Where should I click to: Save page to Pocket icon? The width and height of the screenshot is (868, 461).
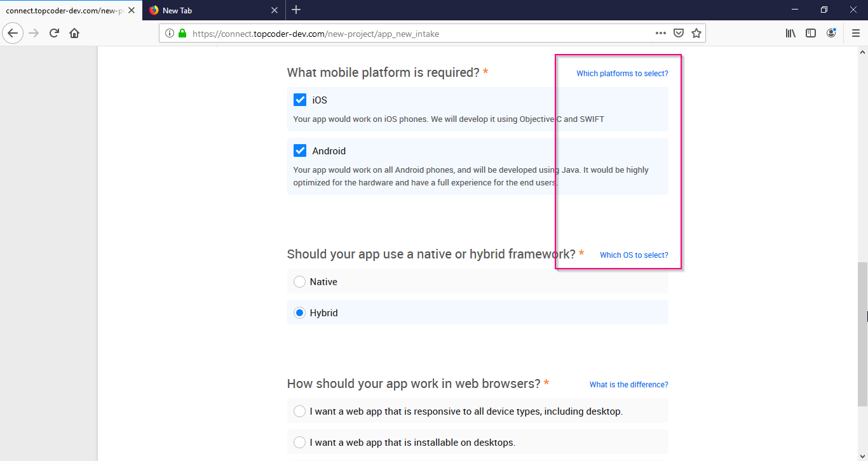pos(679,33)
